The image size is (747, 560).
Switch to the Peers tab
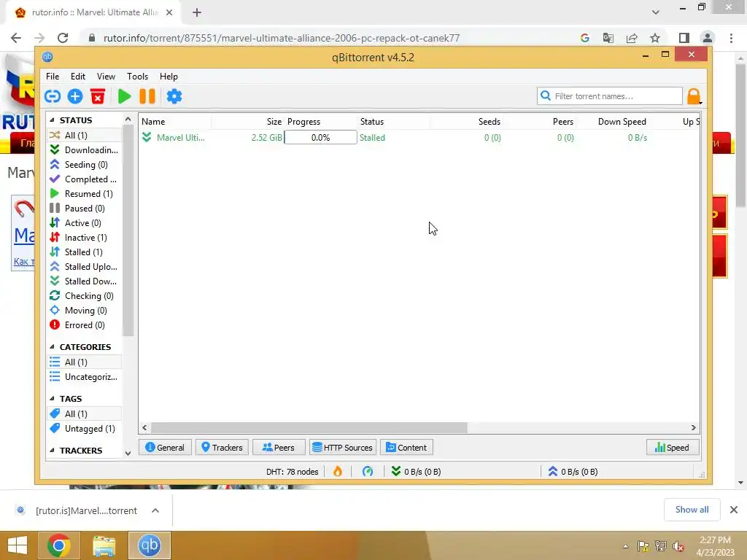click(x=279, y=448)
